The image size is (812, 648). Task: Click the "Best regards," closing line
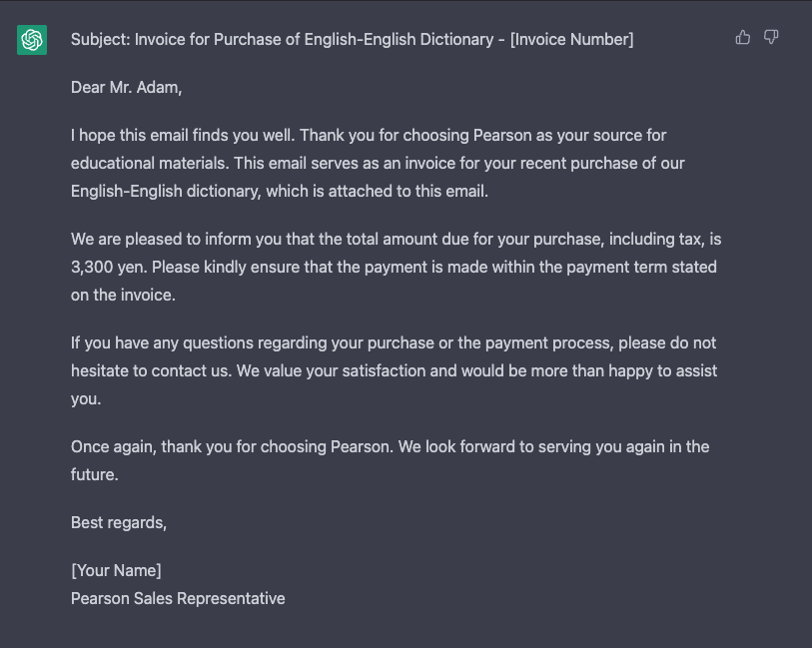pos(119,522)
